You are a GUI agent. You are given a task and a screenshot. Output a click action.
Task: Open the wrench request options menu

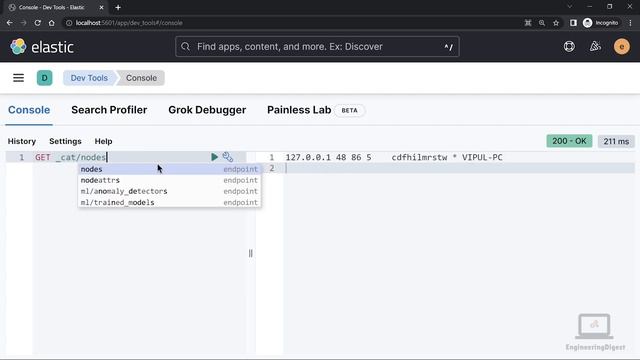(x=228, y=157)
